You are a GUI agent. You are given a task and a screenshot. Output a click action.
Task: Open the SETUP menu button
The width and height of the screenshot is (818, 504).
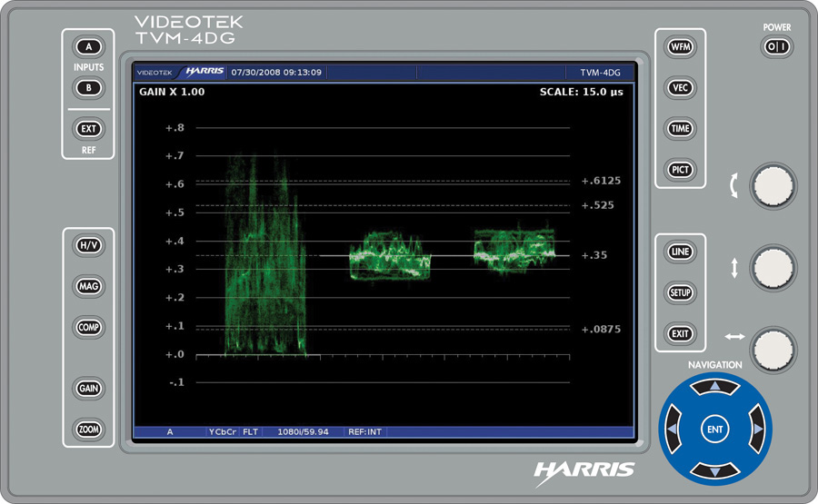680,292
